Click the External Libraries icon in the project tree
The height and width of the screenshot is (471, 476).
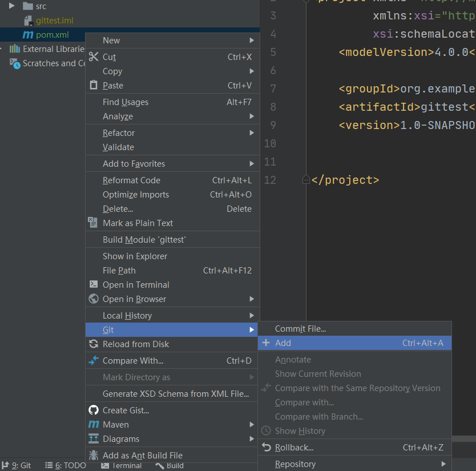[x=16, y=49]
